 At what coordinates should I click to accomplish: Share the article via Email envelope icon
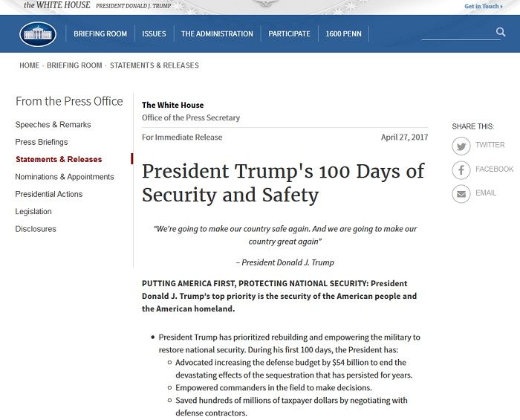click(x=461, y=194)
